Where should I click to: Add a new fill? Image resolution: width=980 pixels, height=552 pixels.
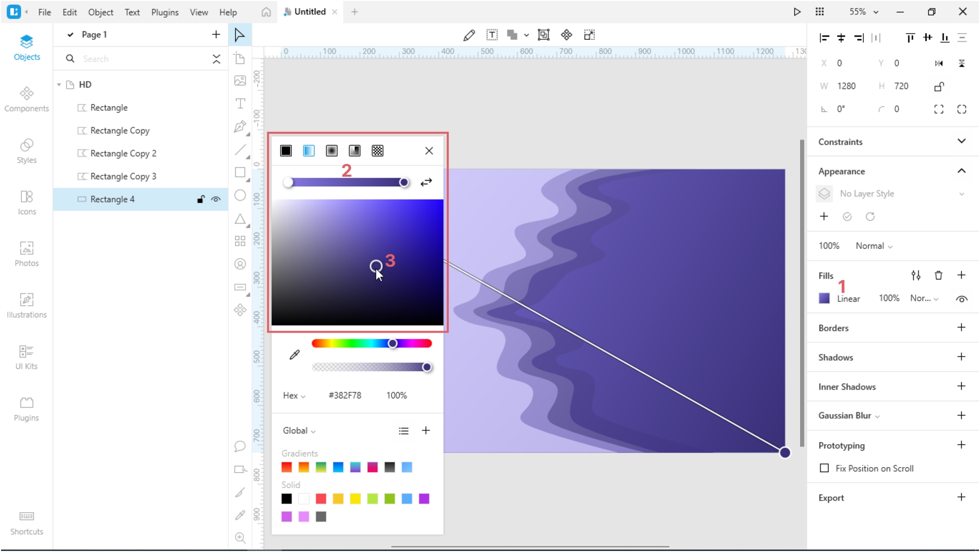tap(962, 275)
